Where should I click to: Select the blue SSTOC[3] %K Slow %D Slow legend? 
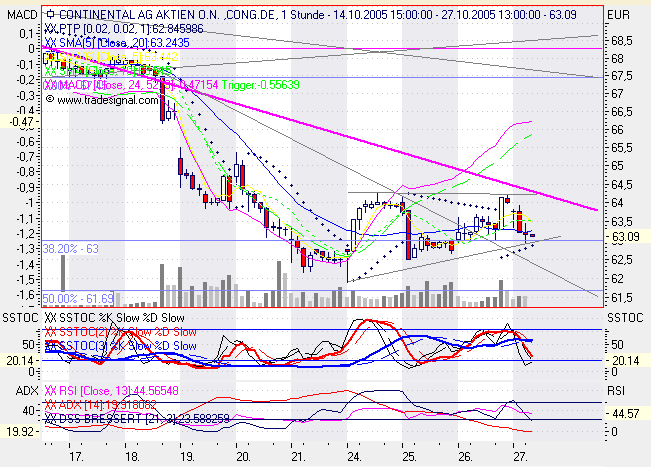point(120,346)
